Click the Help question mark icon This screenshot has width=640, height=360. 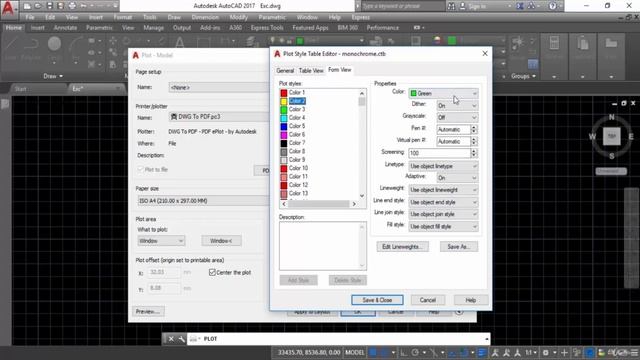pos(552,6)
